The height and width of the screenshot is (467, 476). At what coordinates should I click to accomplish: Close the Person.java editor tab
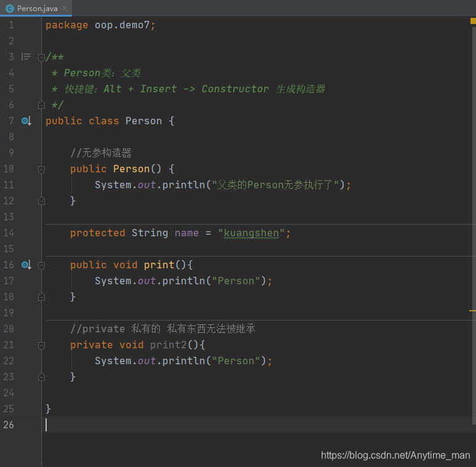click(65, 8)
